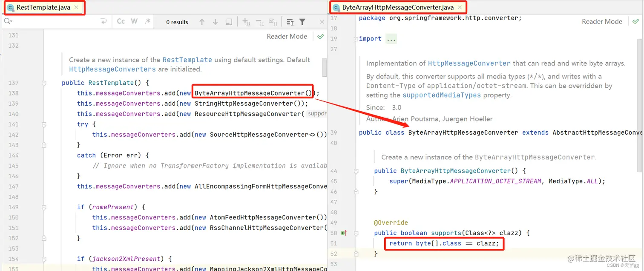Click '0 results' search count label
The height and width of the screenshot is (271, 644).
(177, 22)
